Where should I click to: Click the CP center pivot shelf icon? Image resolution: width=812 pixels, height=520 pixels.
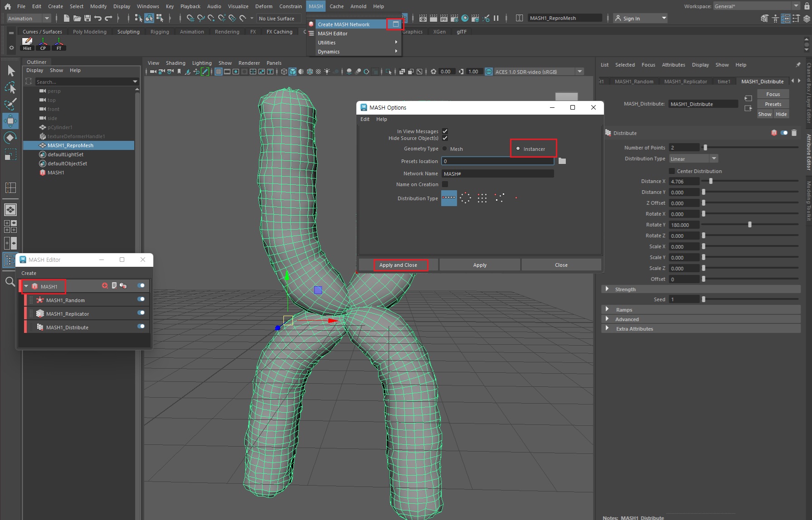[43, 44]
